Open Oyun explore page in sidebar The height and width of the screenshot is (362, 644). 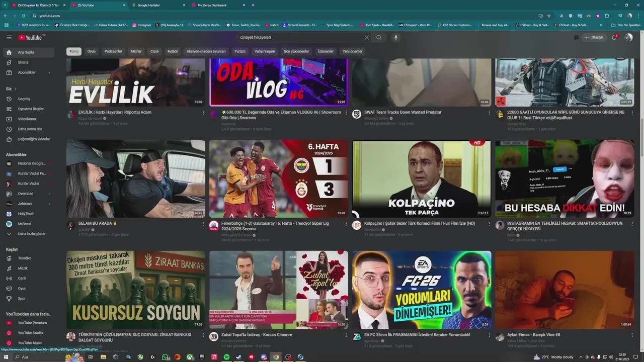click(x=29, y=288)
